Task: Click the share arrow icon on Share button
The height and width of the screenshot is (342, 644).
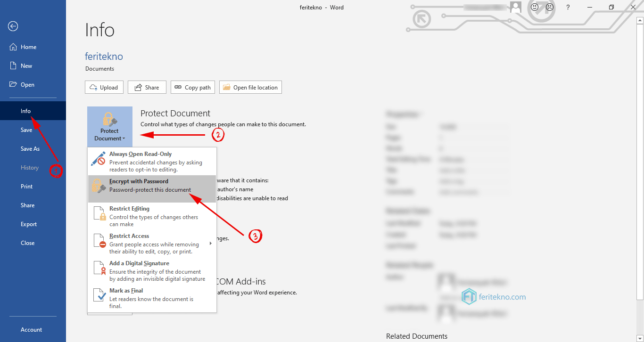Action: 138,87
